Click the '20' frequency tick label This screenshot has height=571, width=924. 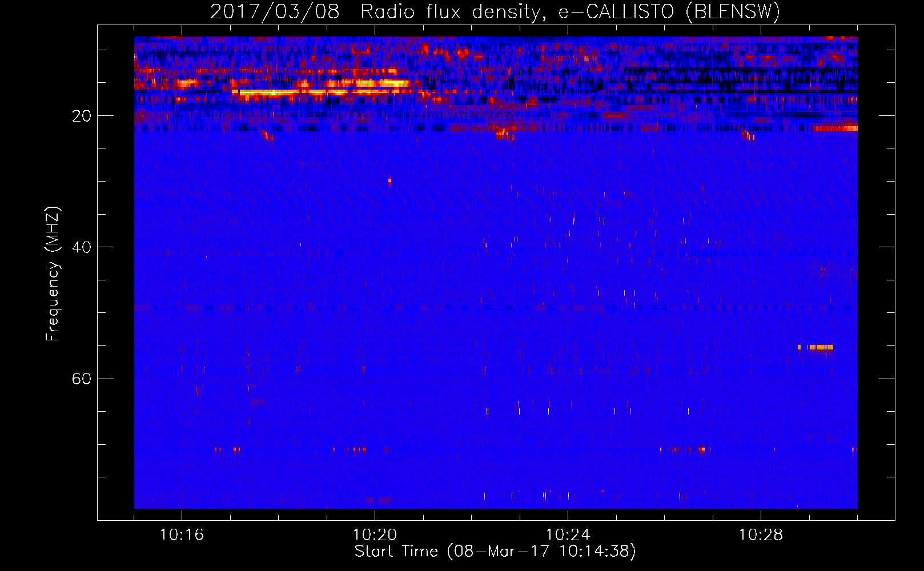pos(82,116)
